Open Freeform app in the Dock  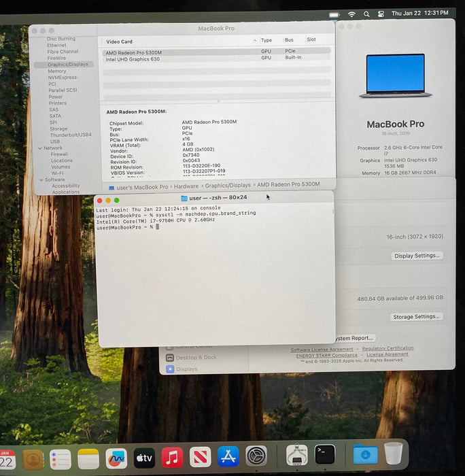coord(116,458)
